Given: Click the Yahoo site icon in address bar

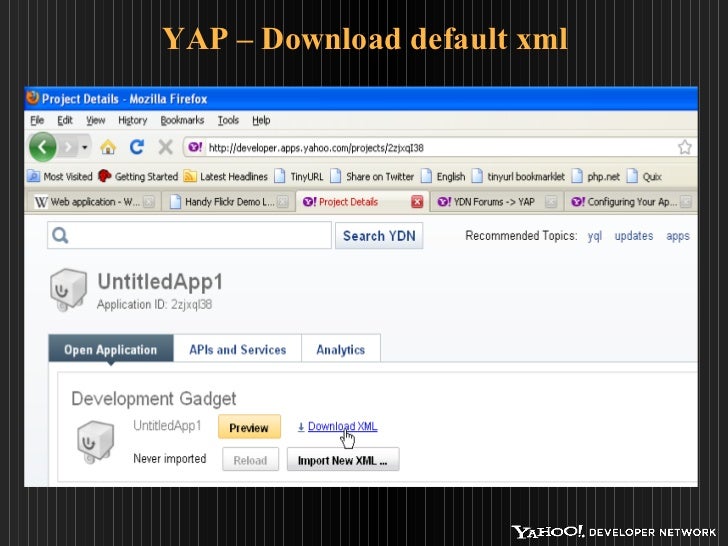Looking at the screenshot, I should coord(195,148).
